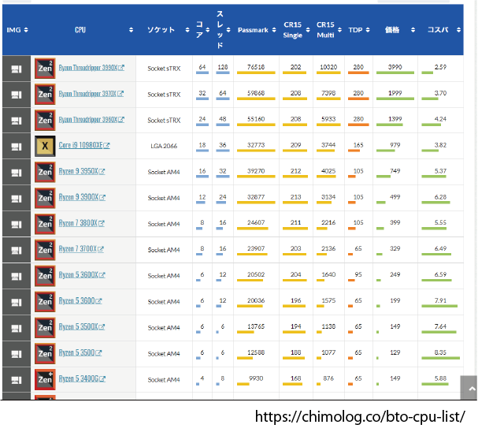Open image icon for Ryzen 5 3600 row
This screenshot has width=504, height=432.
coord(17,303)
